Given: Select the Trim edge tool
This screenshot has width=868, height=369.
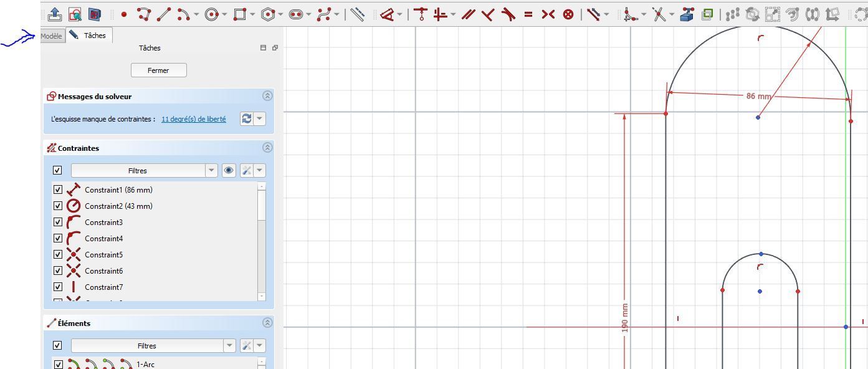Looking at the screenshot, I should pos(659,14).
